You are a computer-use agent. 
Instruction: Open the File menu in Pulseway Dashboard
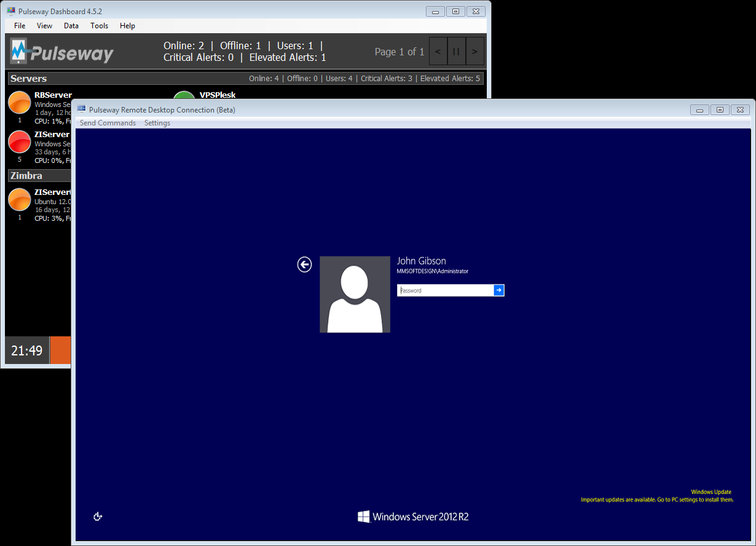(20, 26)
